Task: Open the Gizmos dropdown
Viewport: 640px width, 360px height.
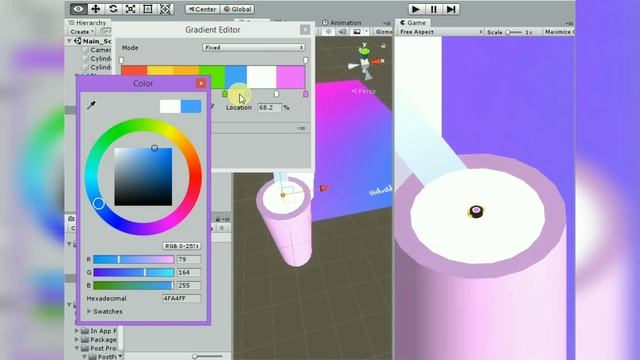Action: pyautogui.click(x=383, y=32)
